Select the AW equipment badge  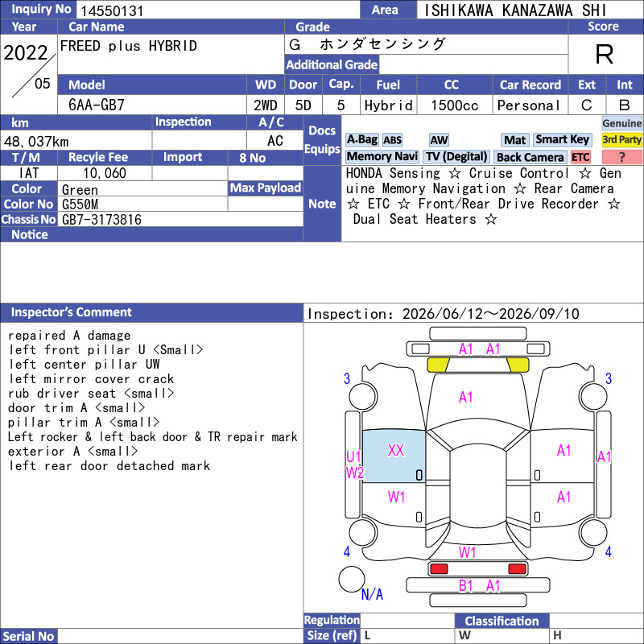point(439,140)
